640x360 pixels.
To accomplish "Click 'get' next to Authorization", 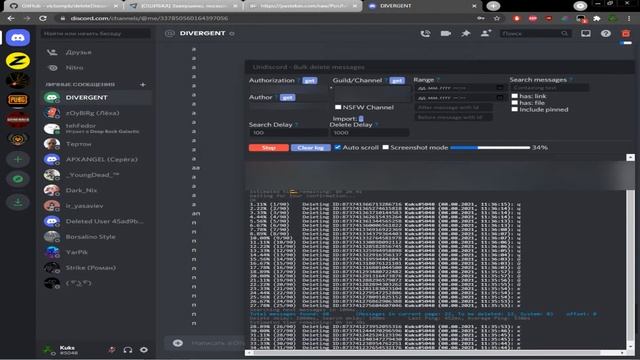I will (310, 80).
